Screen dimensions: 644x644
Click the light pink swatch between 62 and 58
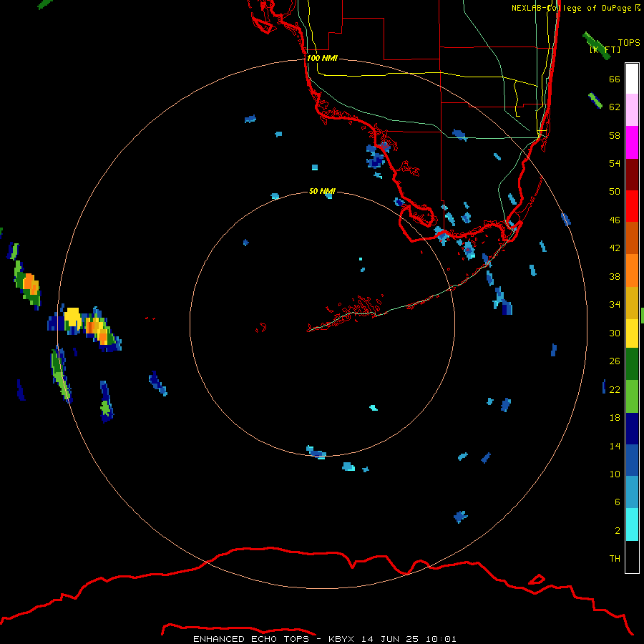point(632,110)
